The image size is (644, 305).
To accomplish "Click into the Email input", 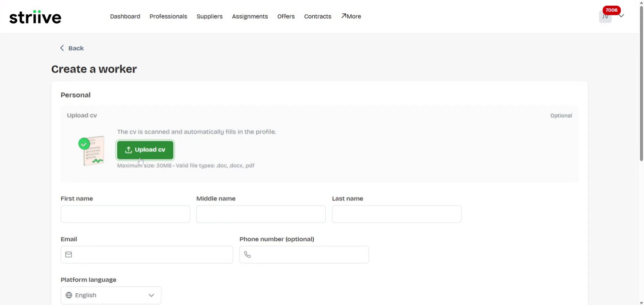I will click(147, 255).
